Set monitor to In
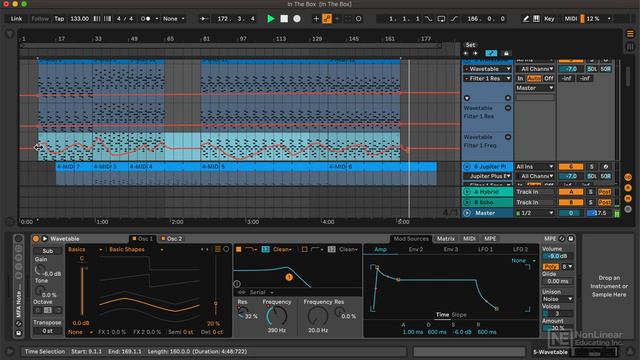The height and width of the screenshot is (360, 640). 520,78
